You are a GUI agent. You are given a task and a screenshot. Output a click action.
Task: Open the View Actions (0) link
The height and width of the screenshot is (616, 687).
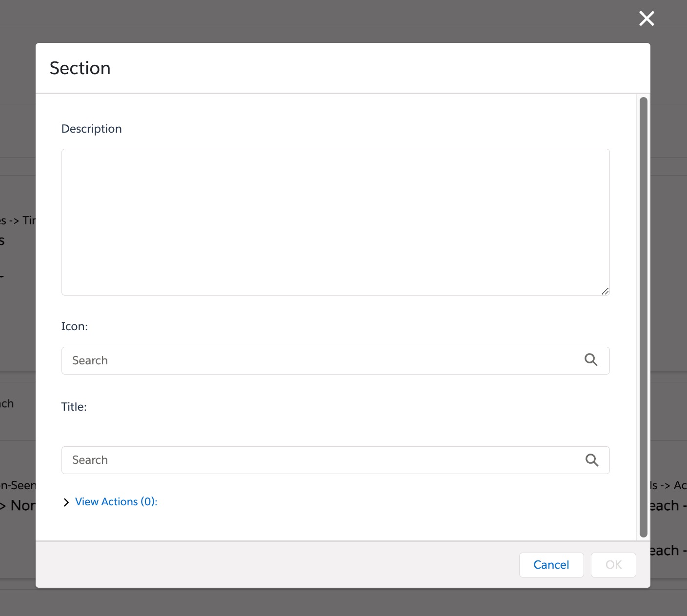[116, 502]
